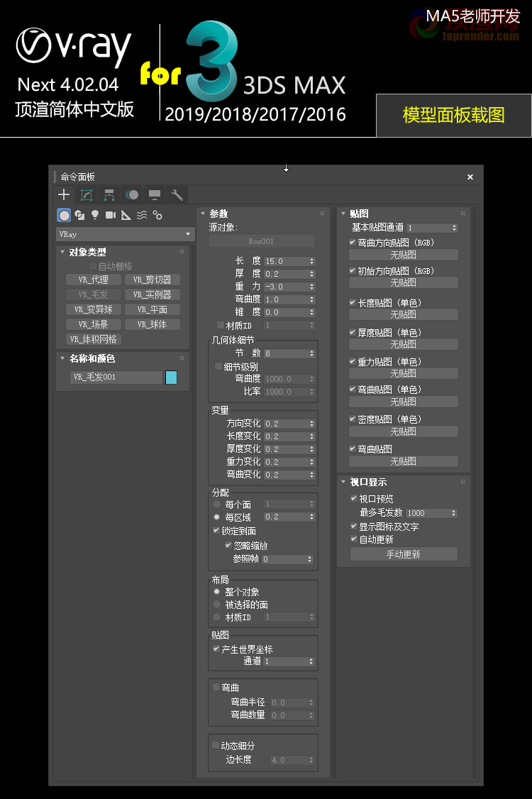Viewport: 532px width, 799px height.
Task: Click the 长度 value field
Action: (x=285, y=261)
